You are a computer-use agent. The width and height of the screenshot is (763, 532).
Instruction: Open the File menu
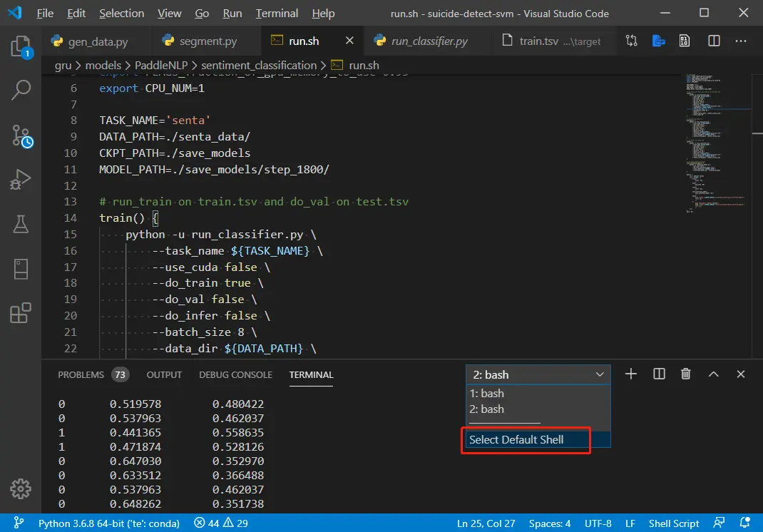[45, 13]
